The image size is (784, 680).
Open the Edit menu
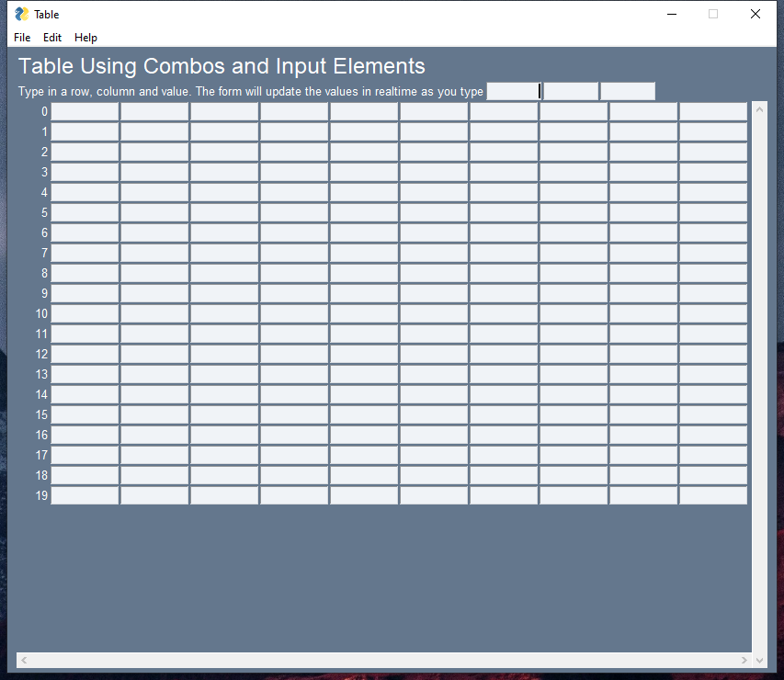[x=52, y=38]
